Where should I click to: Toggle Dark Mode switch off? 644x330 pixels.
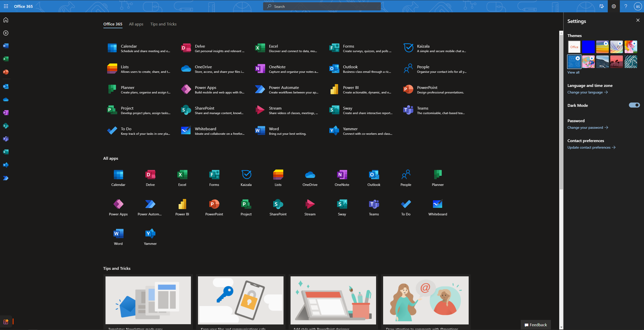point(634,105)
